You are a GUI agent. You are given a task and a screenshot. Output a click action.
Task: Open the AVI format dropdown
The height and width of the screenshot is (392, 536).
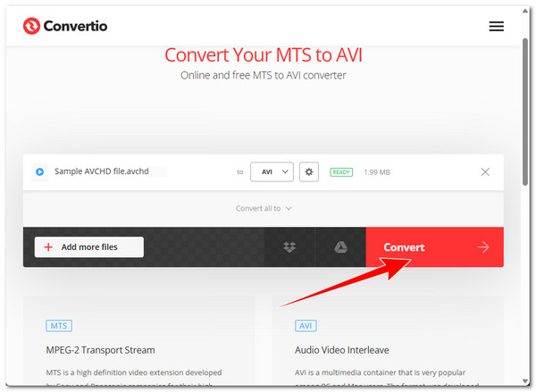click(272, 171)
